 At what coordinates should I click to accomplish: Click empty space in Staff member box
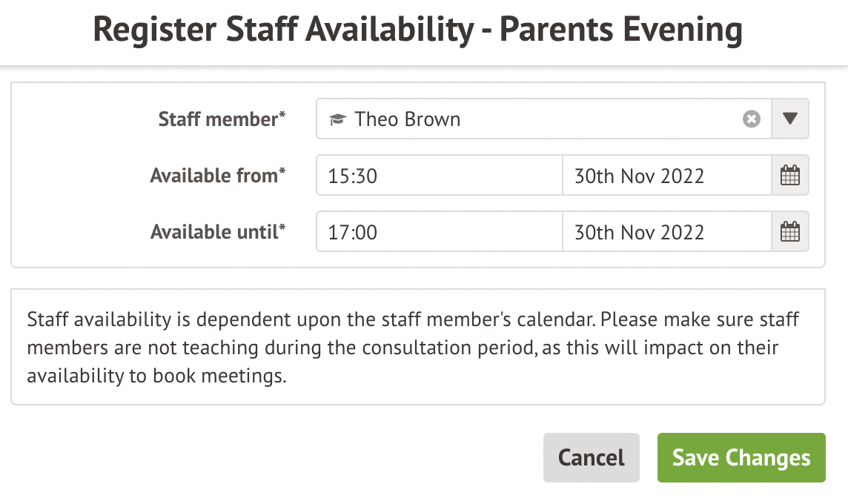pos(593,119)
